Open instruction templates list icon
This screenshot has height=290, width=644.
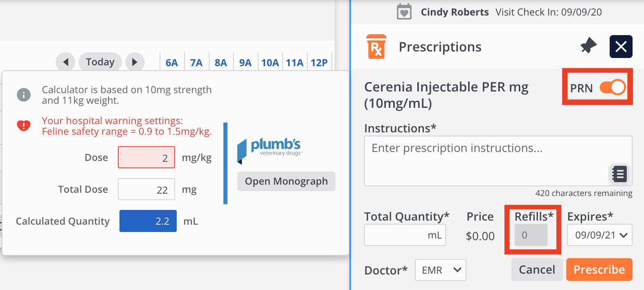click(x=619, y=174)
